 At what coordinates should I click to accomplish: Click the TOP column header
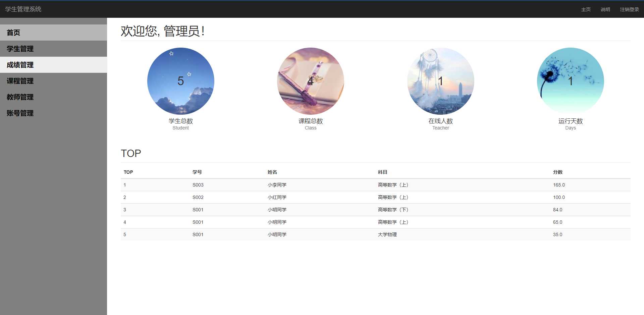[x=128, y=172]
